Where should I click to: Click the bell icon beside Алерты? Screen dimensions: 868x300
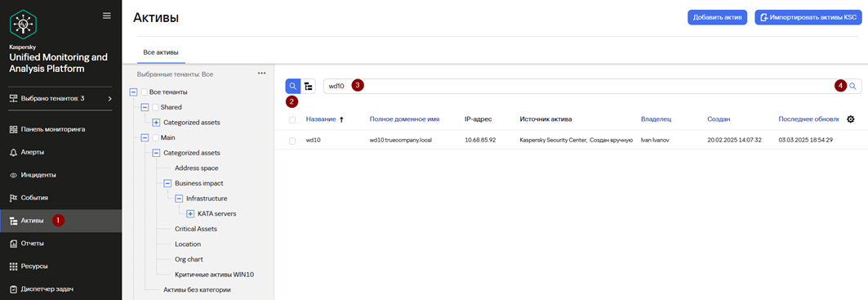pos(14,152)
